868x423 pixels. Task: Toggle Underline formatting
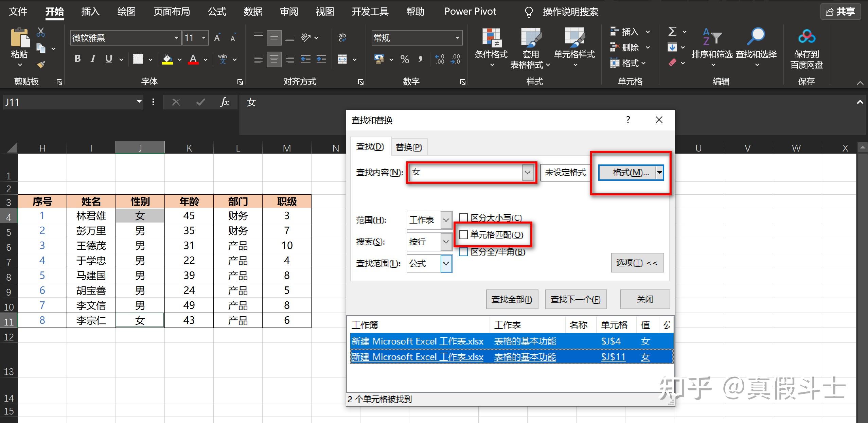click(x=109, y=59)
